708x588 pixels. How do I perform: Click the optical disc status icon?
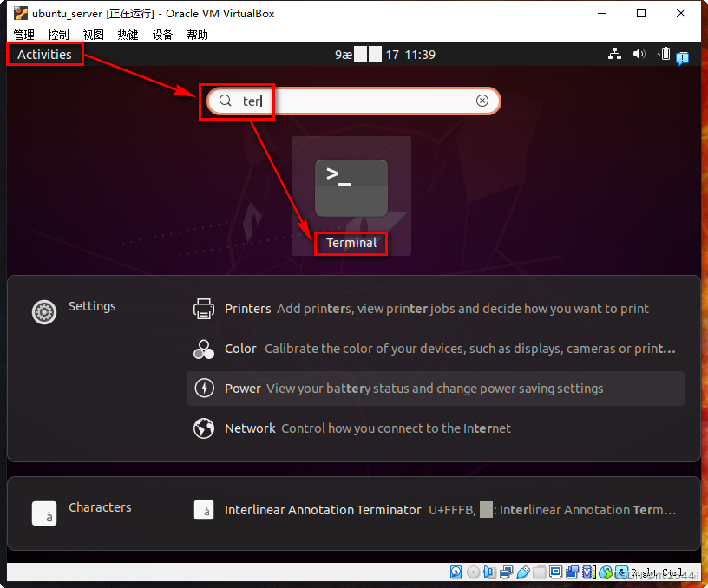pyautogui.click(x=473, y=572)
